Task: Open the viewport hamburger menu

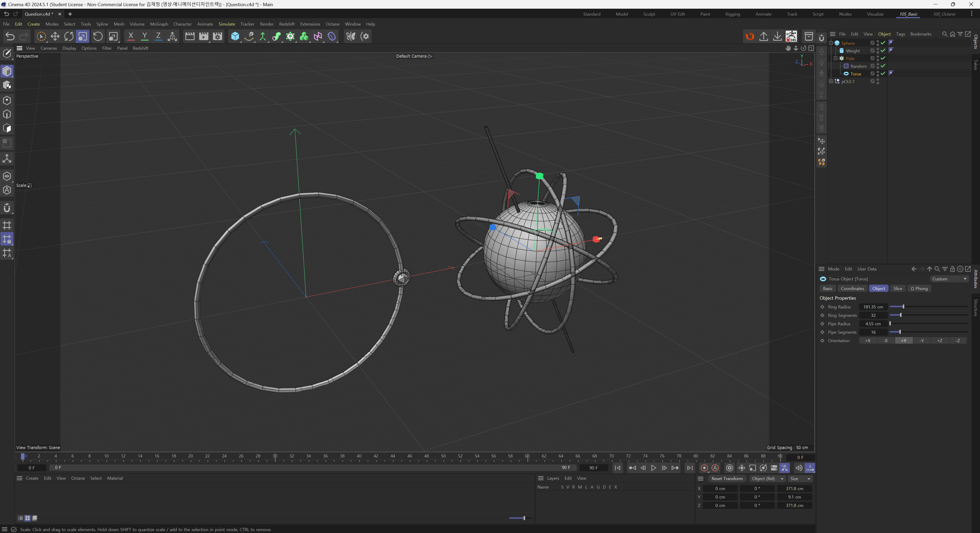Action: (19, 48)
